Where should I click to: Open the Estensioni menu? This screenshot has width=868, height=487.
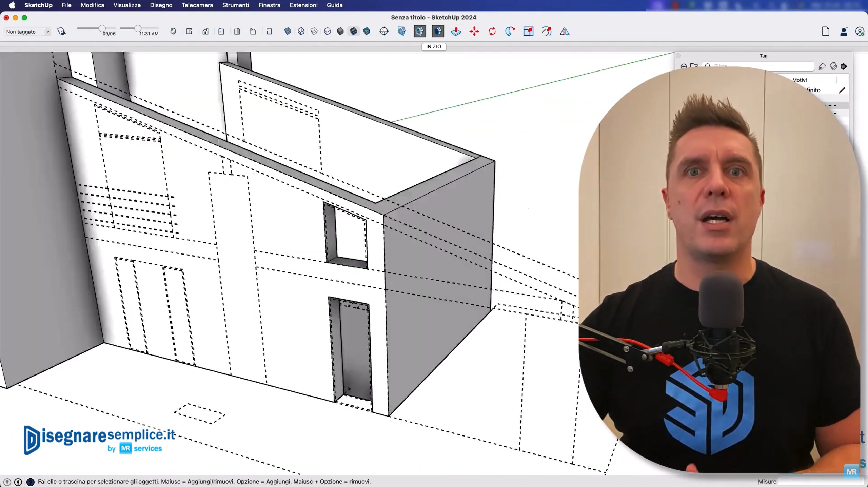click(x=303, y=5)
